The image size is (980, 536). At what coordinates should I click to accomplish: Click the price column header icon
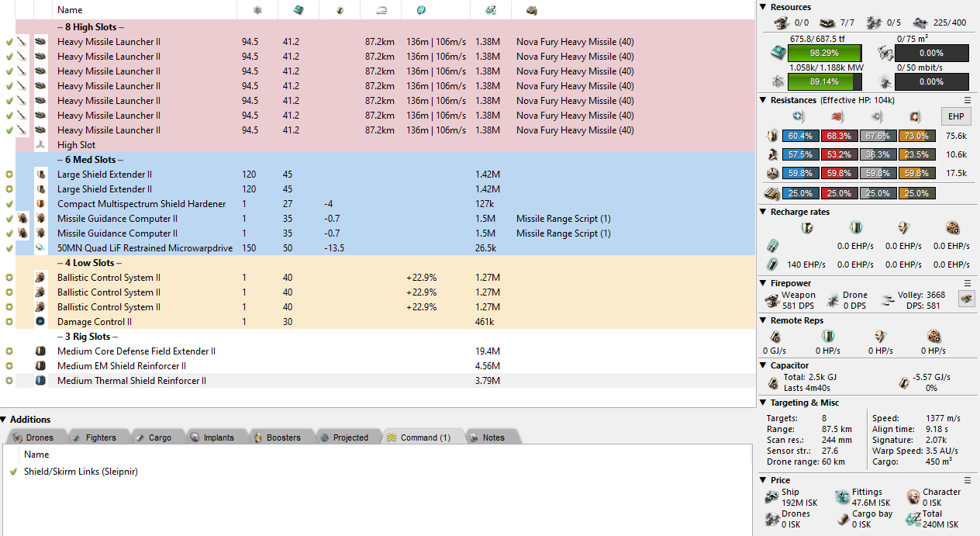point(490,10)
